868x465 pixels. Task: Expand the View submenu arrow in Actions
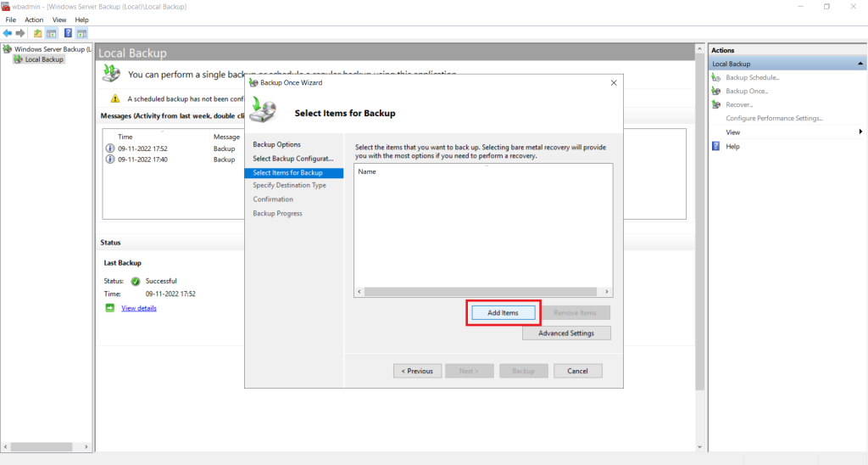click(860, 132)
